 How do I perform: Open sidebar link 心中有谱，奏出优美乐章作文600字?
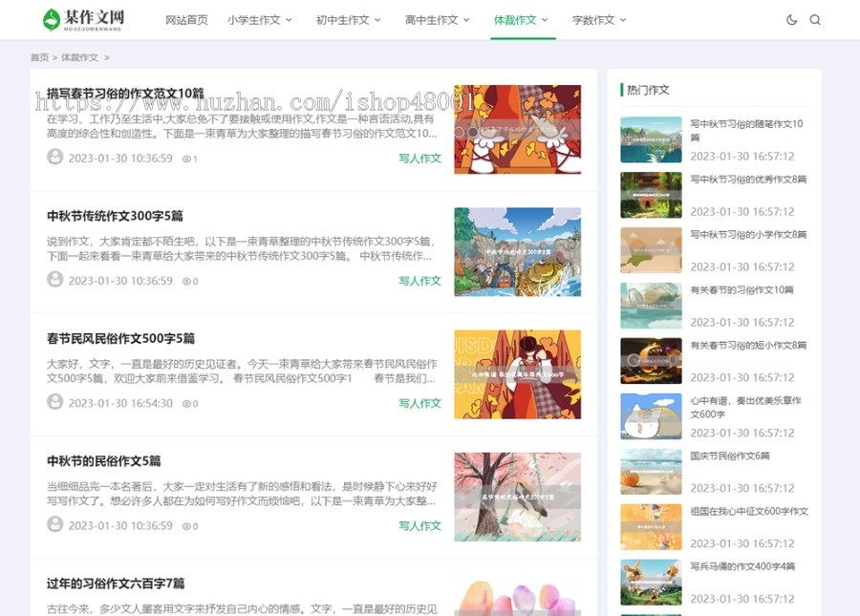pyautogui.click(x=746, y=407)
